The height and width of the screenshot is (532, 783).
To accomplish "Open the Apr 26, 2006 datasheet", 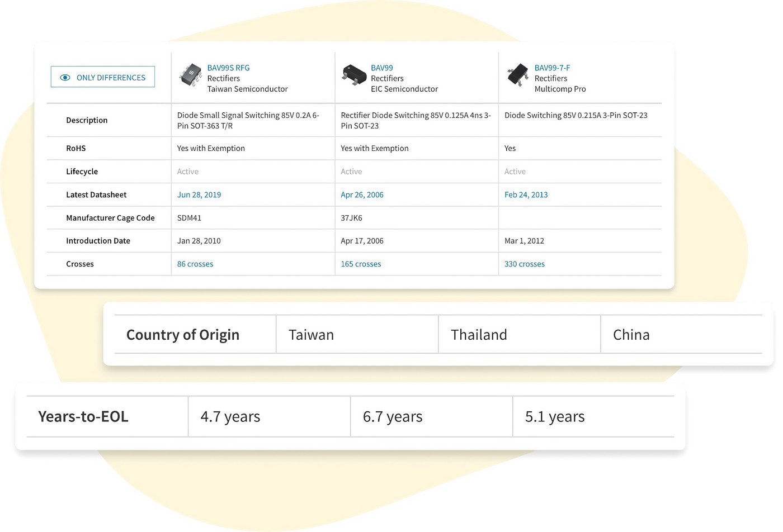I will tap(362, 194).
